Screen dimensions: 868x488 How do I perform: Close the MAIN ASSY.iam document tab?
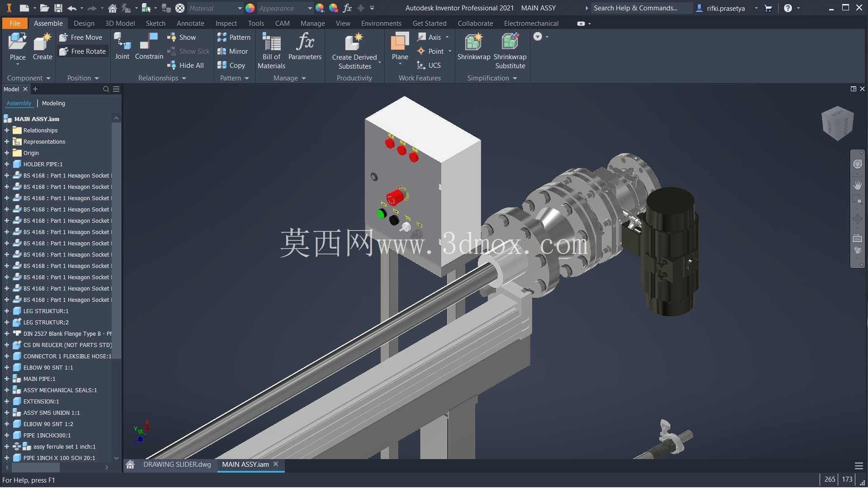(276, 464)
